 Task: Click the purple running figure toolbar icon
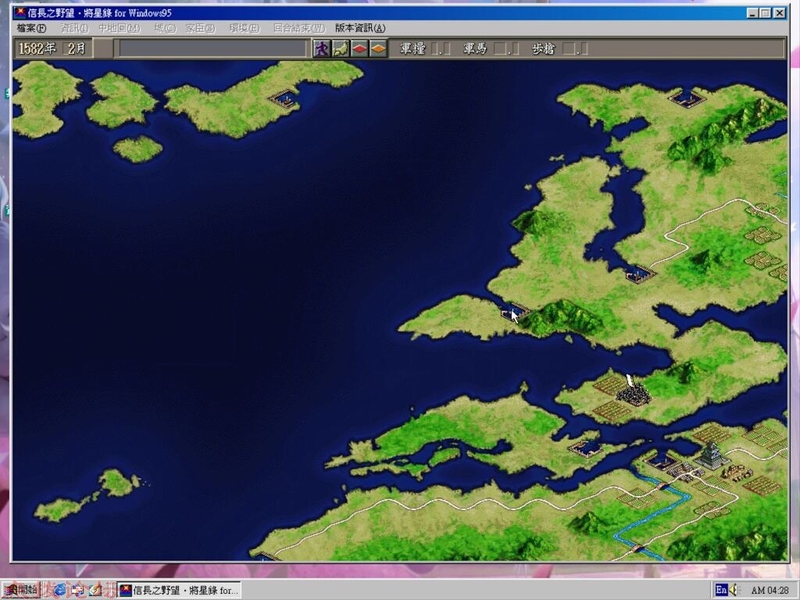321,49
